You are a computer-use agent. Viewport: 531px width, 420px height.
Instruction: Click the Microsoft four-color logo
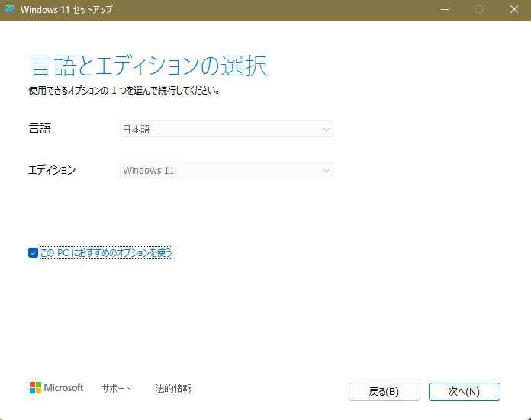pos(35,388)
